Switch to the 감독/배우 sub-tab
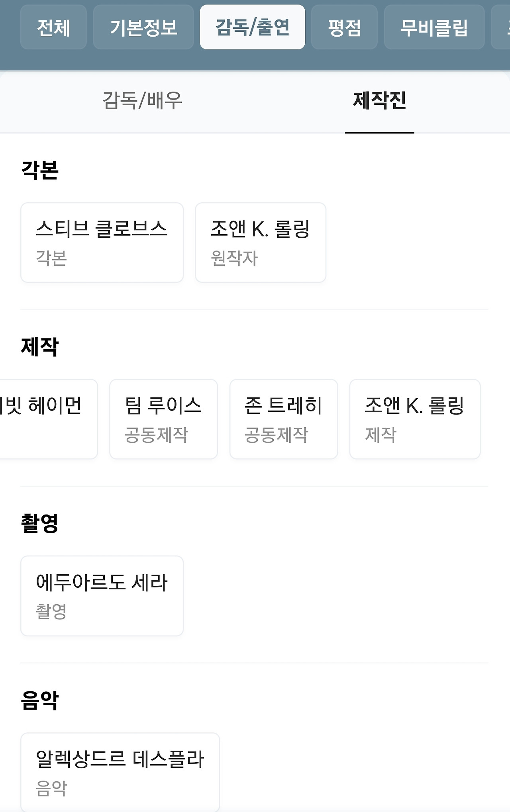This screenshot has height=812, width=510. coord(142,100)
